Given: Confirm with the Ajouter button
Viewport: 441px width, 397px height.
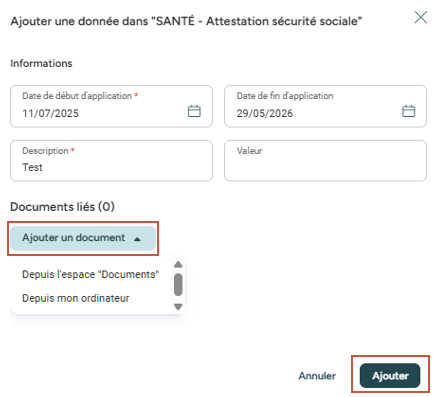Looking at the screenshot, I should pyautogui.click(x=390, y=375).
